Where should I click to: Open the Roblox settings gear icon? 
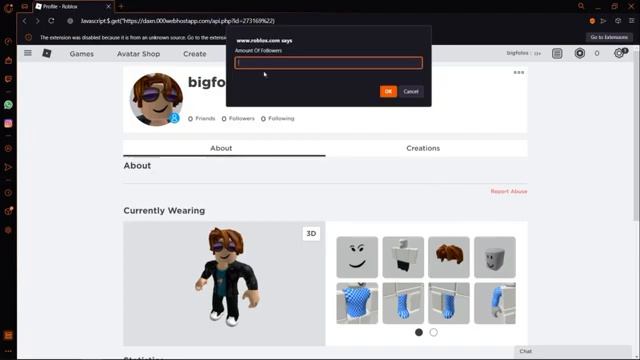(619, 53)
